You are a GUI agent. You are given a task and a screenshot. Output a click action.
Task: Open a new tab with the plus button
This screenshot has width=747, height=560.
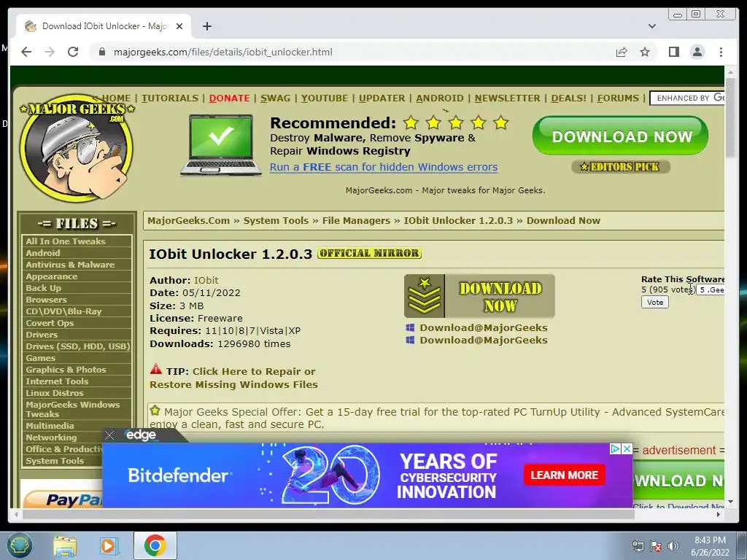pos(206,26)
